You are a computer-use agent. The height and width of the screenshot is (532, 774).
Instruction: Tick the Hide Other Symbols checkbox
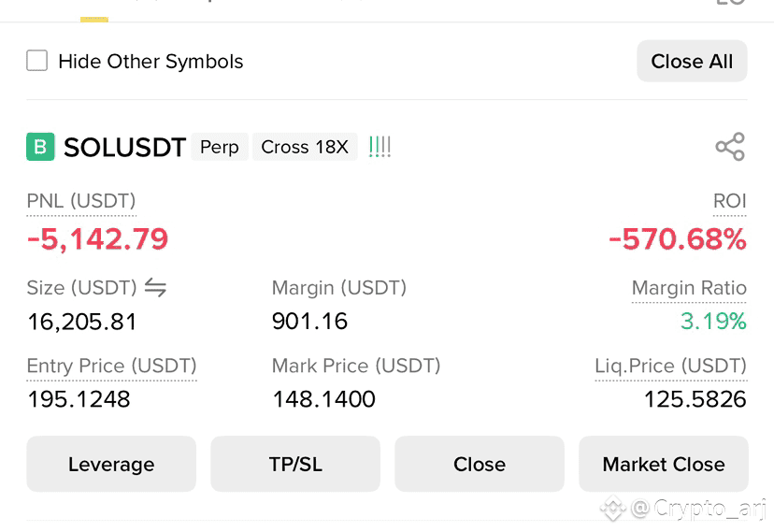(x=37, y=61)
